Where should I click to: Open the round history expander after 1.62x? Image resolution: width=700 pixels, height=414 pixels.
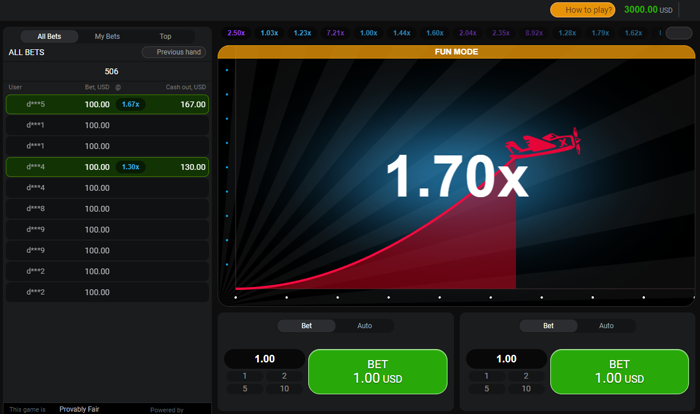coord(680,33)
